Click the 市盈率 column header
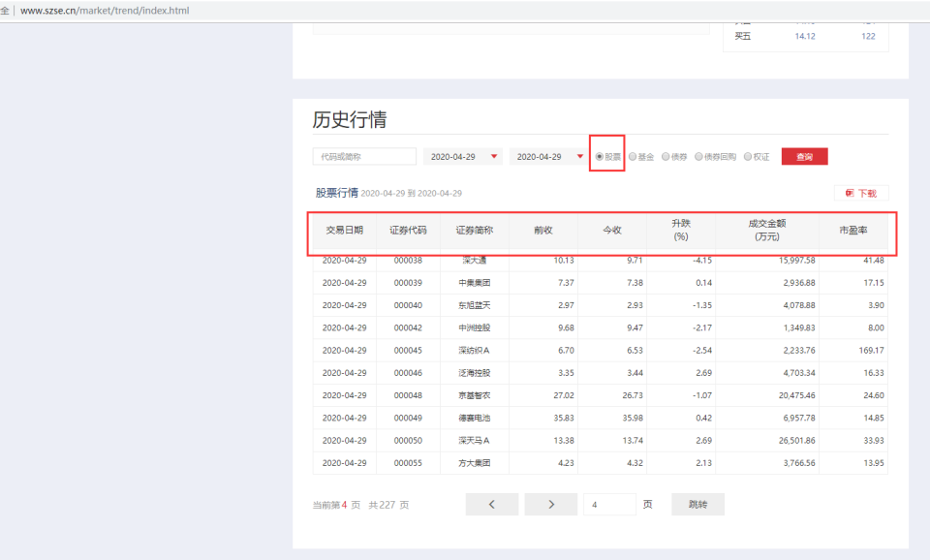Image resolution: width=930 pixels, height=560 pixels. click(x=853, y=231)
